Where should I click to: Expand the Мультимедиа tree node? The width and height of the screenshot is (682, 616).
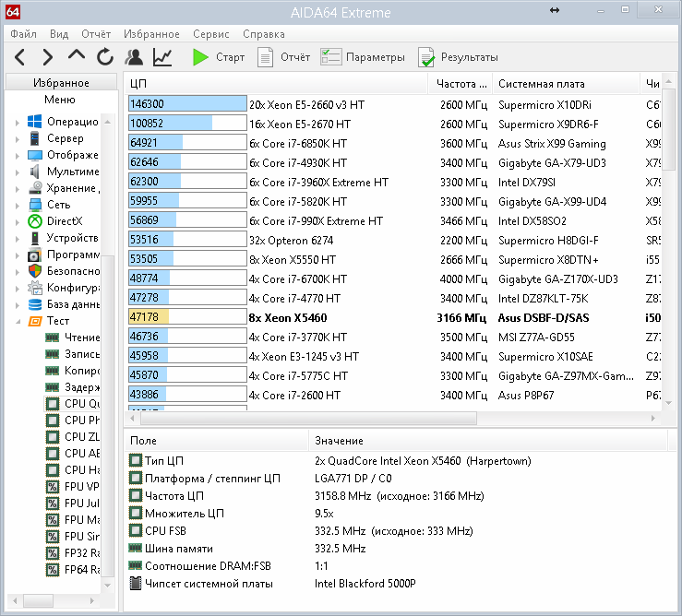pos(18,172)
